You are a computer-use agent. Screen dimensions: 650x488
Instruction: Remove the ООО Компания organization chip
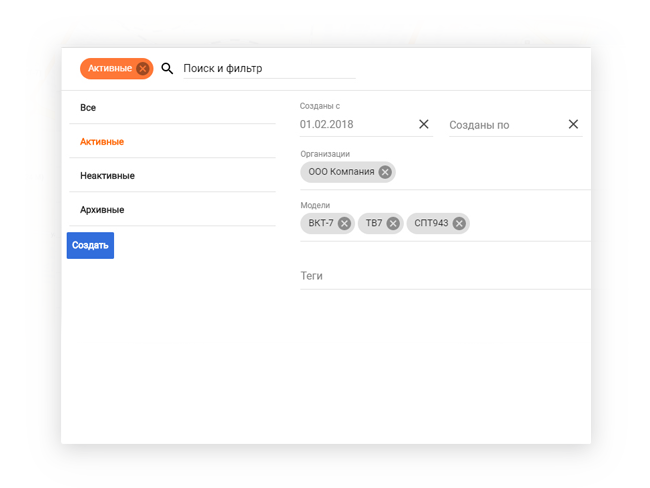coord(385,172)
